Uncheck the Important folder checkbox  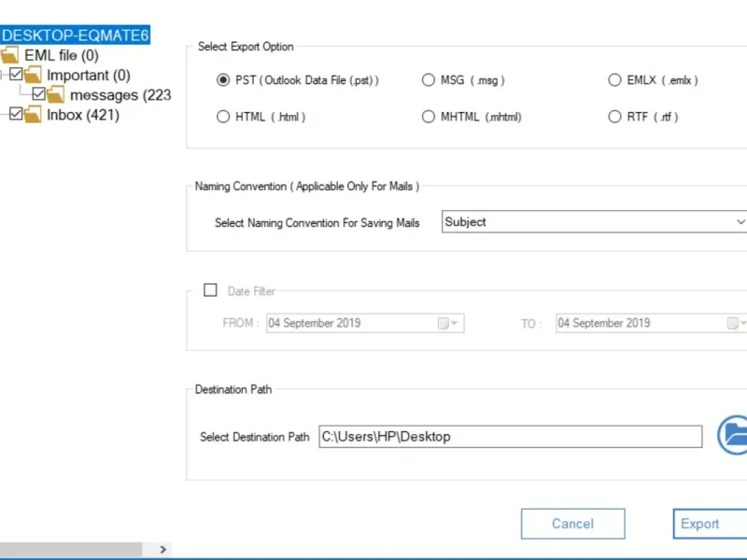16,75
